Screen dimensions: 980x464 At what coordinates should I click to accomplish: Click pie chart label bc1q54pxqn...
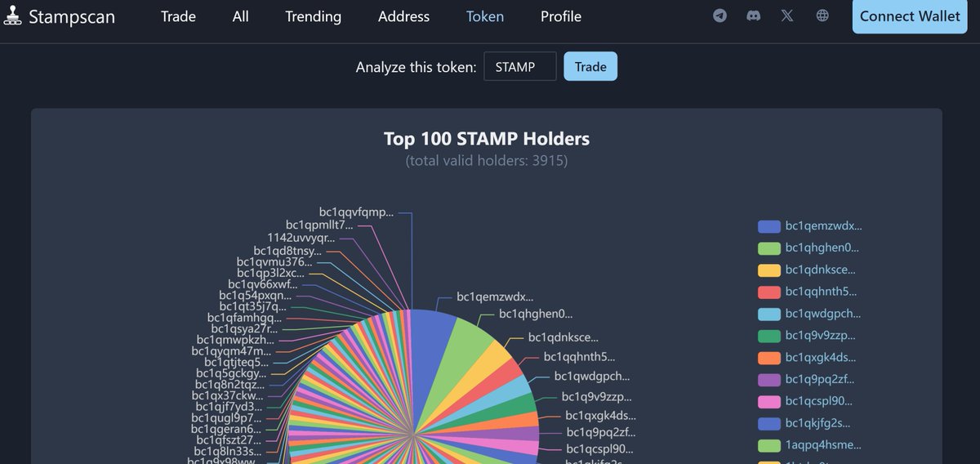click(255, 296)
